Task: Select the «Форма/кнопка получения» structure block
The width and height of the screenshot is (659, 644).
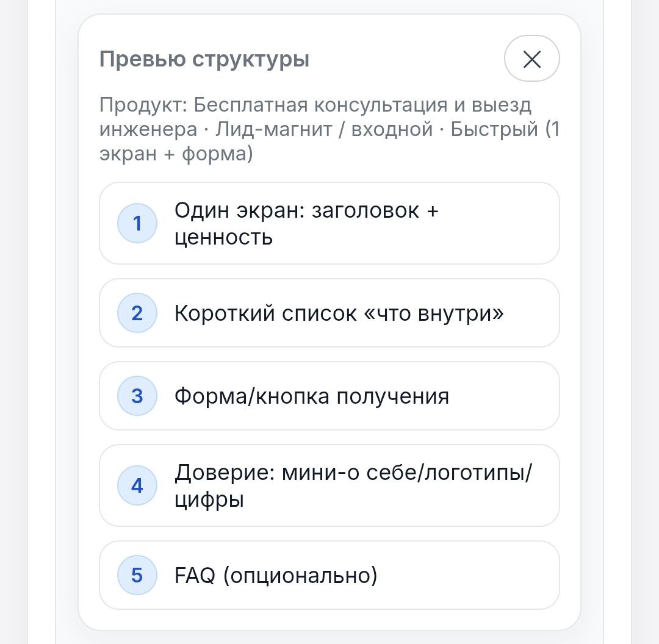Action: pos(329,396)
